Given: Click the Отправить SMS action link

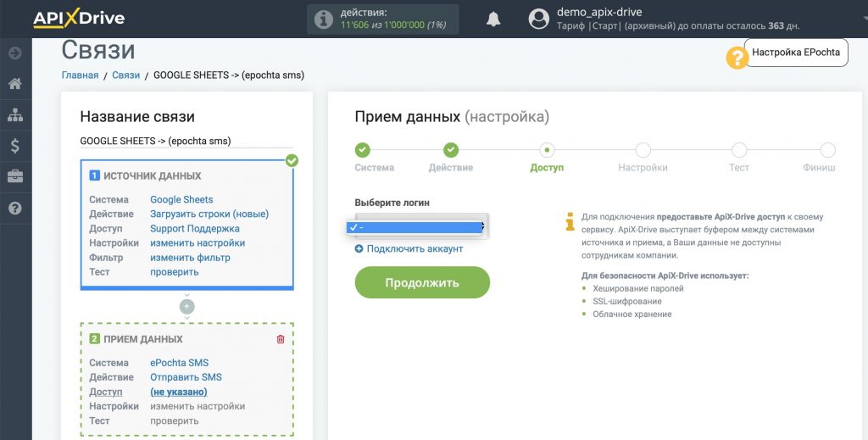Looking at the screenshot, I should coord(186,377).
